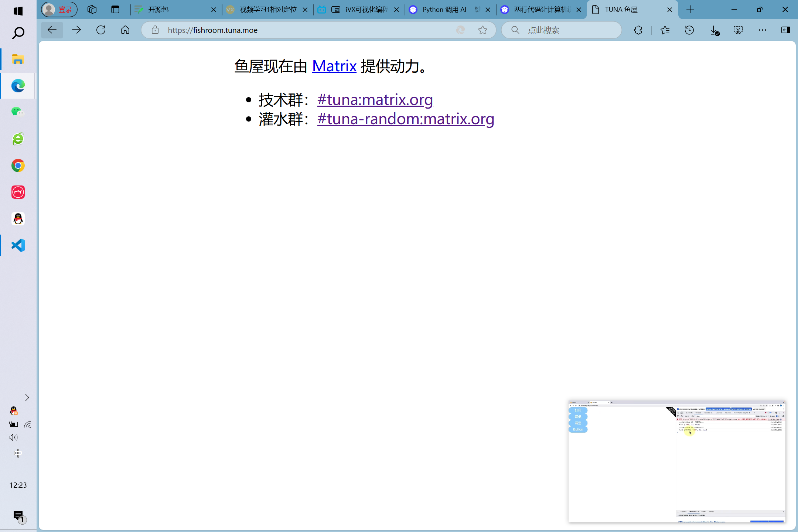This screenshot has height=532, width=798.
Task: Click the QQ tray icon
Action: click(14, 411)
